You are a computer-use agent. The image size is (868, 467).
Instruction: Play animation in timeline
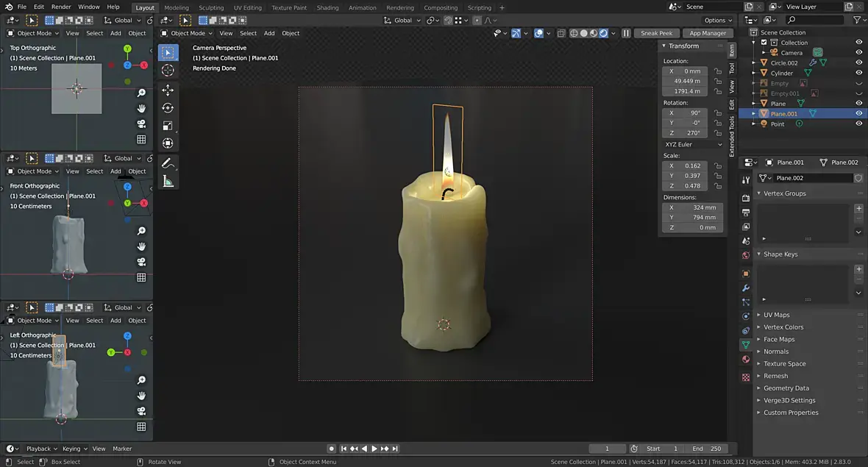pos(374,449)
